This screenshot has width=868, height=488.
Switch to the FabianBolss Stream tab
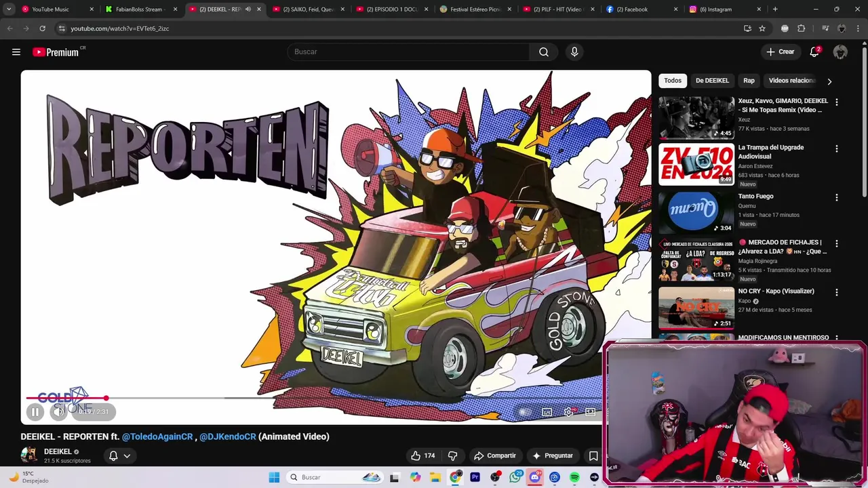pos(141,9)
